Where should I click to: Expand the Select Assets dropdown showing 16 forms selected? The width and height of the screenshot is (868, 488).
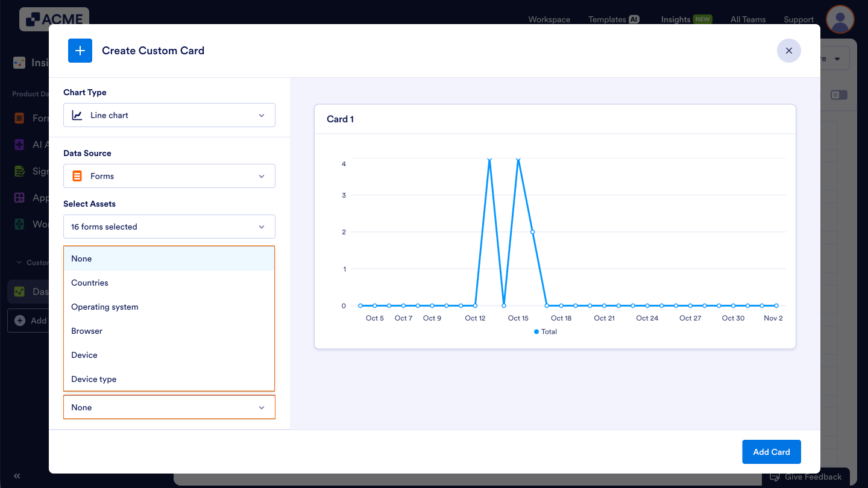pyautogui.click(x=169, y=227)
